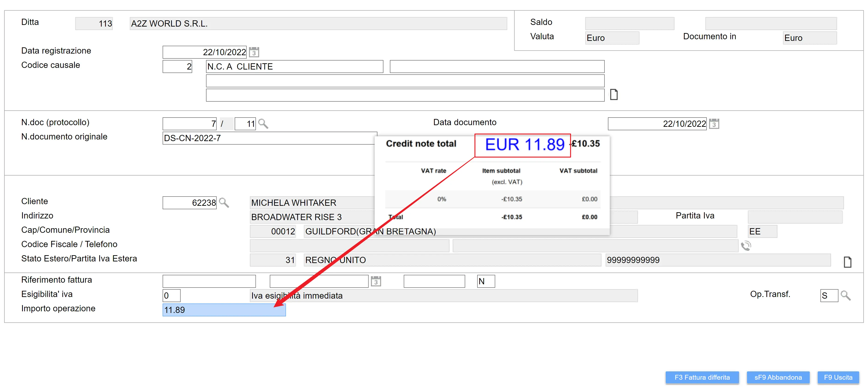This screenshot has height=388, width=868.
Task: Click the Cliente code field 62238
Action: [x=189, y=202]
